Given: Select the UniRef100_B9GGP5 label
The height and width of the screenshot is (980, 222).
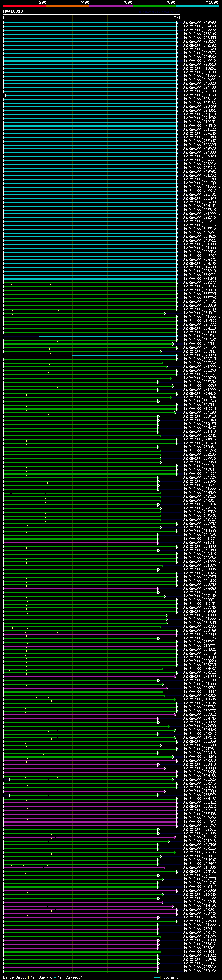Looking at the screenshot, I should [x=199, y=145].
